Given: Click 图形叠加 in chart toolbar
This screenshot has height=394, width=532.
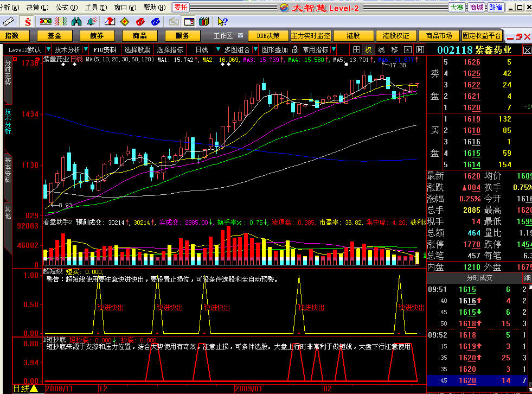Looking at the screenshot, I should 275,49.
